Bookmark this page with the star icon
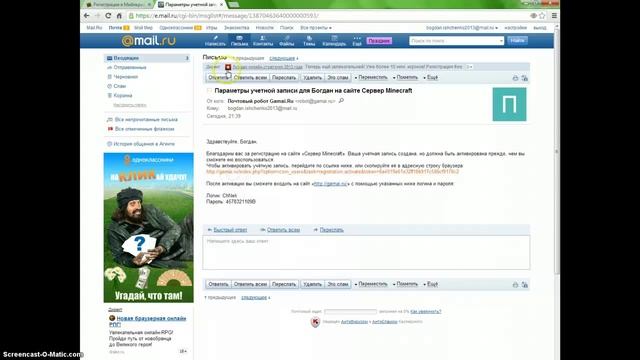The height and width of the screenshot is (360, 640). point(542,16)
